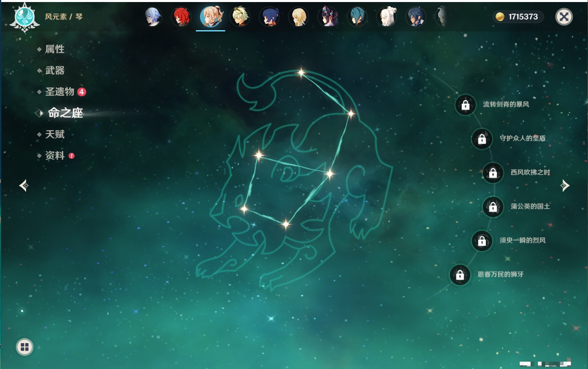The image size is (588, 369).
Task: Click the bottom star on the lion's chest
Action: [x=286, y=224]
